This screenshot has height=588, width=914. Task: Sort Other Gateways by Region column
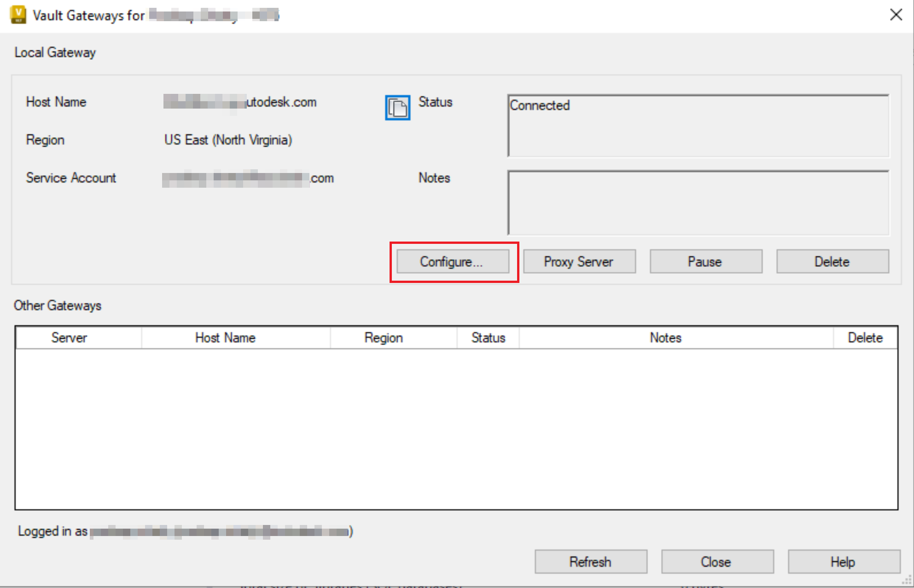pyautogui.click(x=384, y=337)
